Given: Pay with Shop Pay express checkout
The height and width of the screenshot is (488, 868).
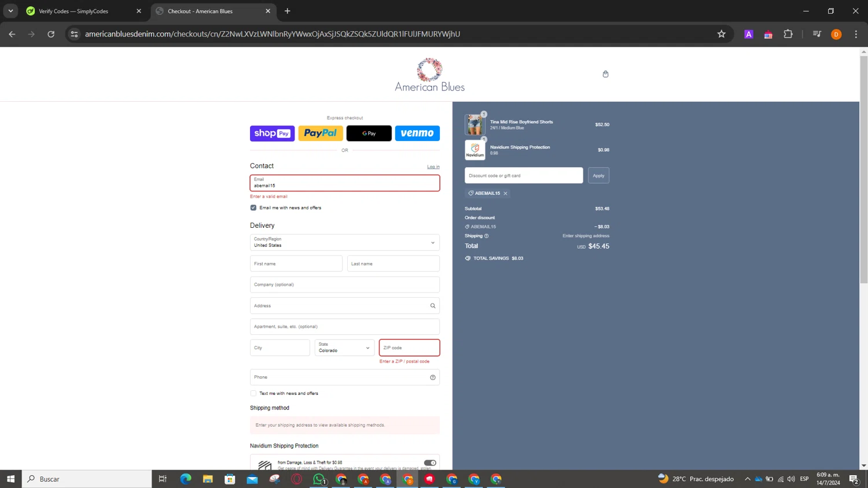Looking at the screenshot, I should 273,134.
